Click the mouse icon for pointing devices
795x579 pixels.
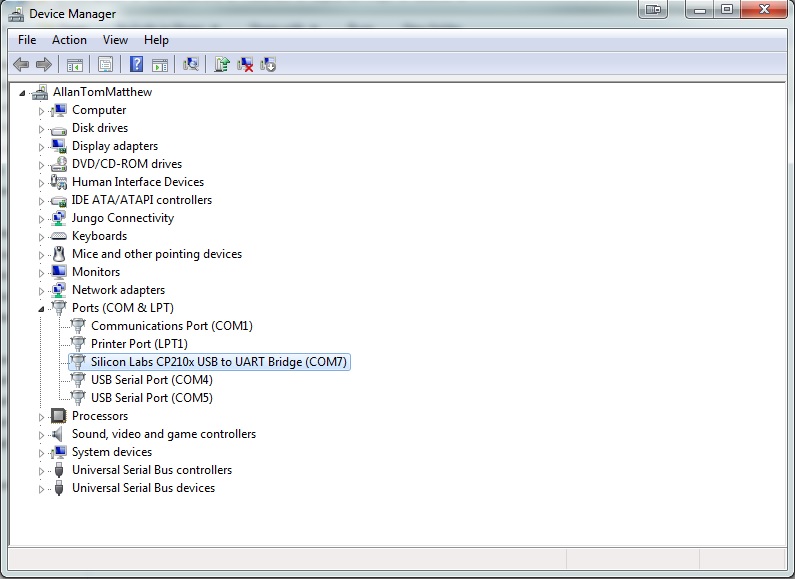tap(59, 254)
